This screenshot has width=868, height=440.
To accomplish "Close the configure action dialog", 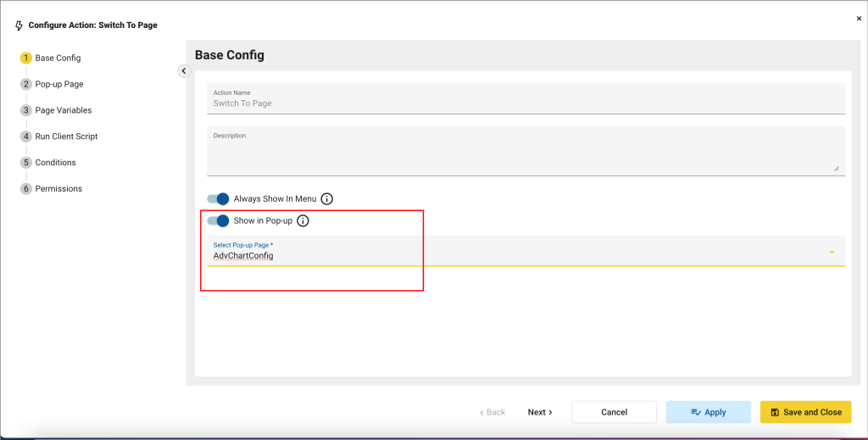I will pyautogui.click(x=859, y=18).
